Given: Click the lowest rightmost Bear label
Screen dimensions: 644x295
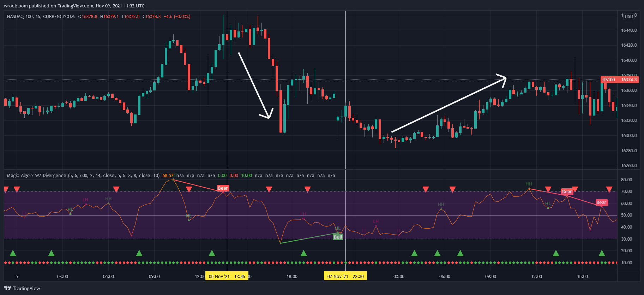Looking at the screenshot, I should click(x=601, y=202).
